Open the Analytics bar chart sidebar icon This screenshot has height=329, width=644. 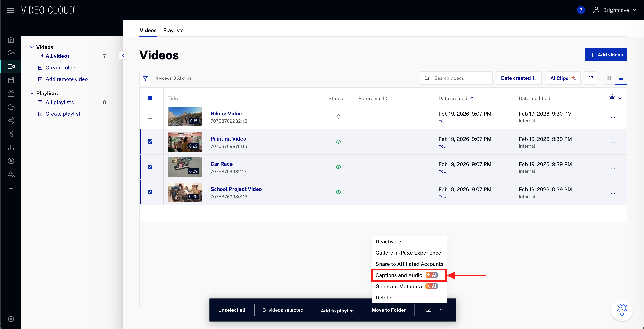coord(11,147)
